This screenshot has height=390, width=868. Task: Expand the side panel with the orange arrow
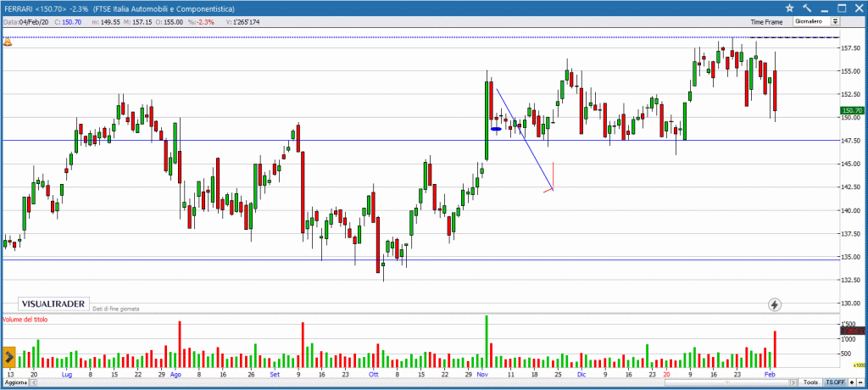pyautogui.click(x=8, y=358)
